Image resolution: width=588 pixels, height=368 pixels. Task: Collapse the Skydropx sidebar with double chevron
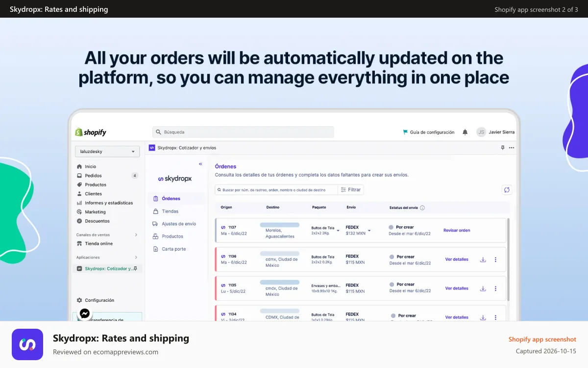(200, 164)
